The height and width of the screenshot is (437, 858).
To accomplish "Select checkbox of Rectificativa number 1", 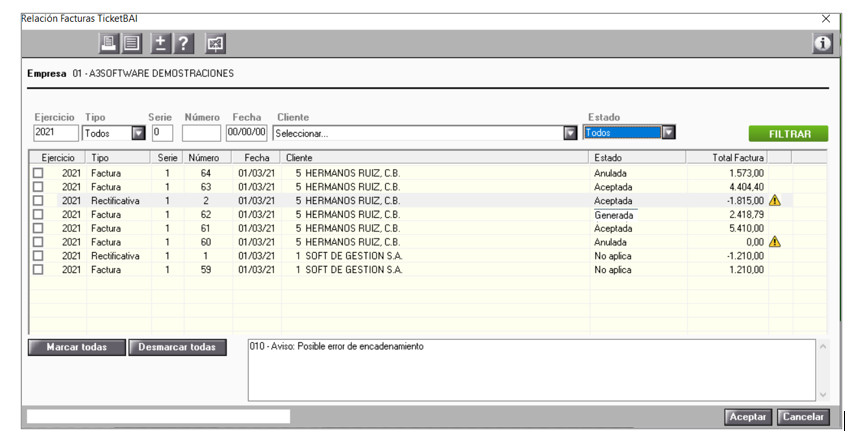I will pyautogui.click(x=38, y=256).
